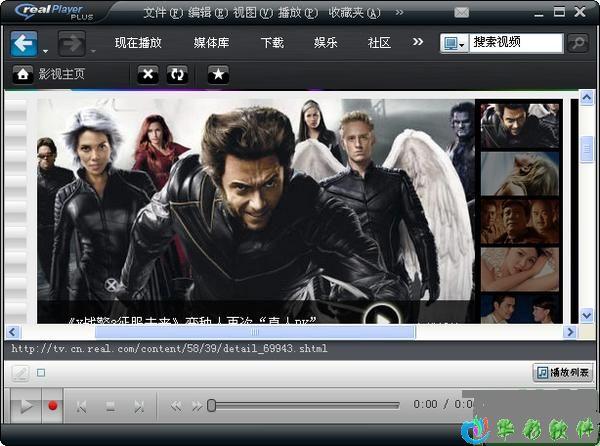Open the 播放 menu
Image resolution: width=600 pixels, height=446 pixels.
point(298,13)
